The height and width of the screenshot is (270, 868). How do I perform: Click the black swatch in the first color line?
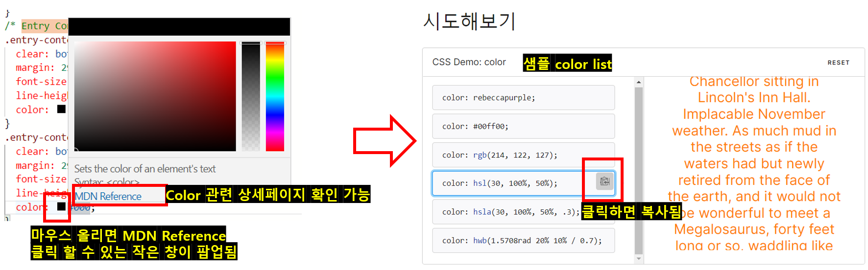(61, 109)
